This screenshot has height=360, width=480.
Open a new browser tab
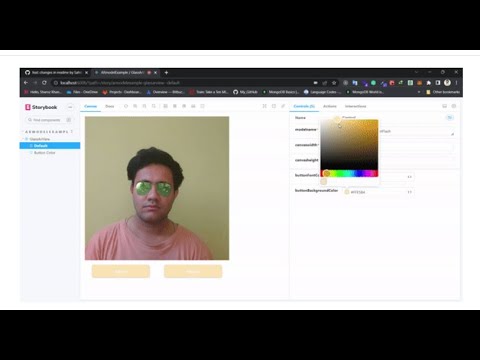click(166, 72)
